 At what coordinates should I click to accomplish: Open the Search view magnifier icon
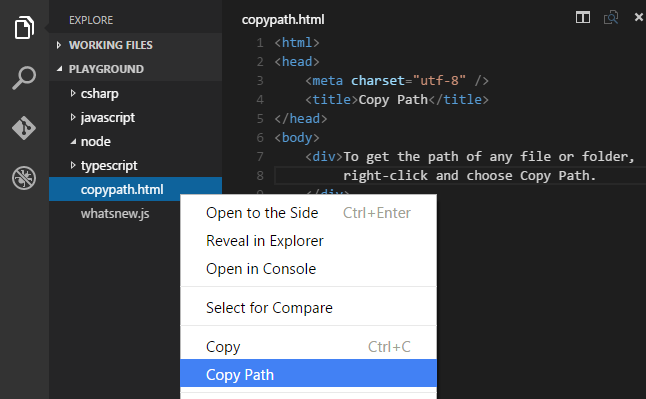[24, 77]
